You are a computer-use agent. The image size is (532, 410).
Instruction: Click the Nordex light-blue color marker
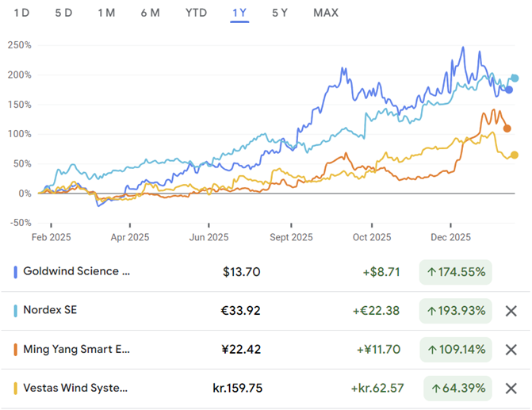15,311
